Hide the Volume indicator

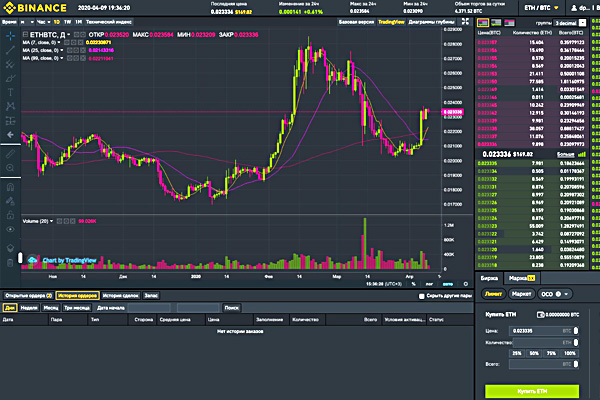59,221
